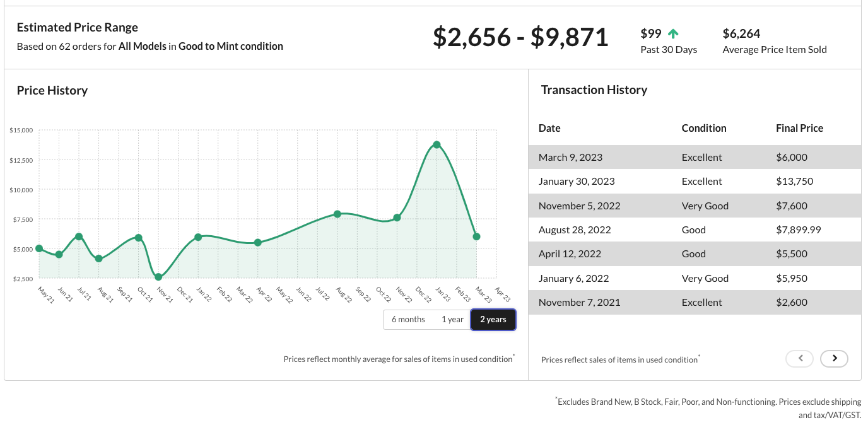The image size is (868, 425).
Task: Select the January 30, 2023 transaction row
Action: (x=695, y=181)
